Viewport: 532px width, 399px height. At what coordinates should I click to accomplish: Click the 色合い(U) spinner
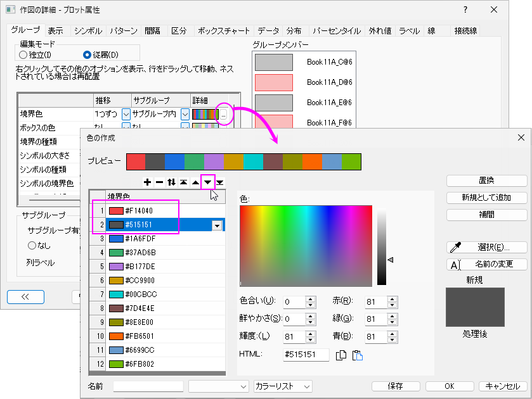[x=310, y=301]
